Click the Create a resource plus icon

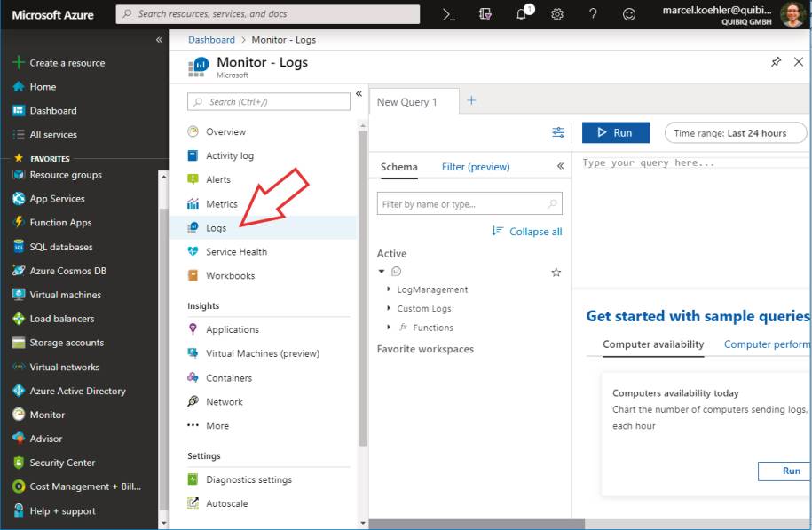coord(19,63)
